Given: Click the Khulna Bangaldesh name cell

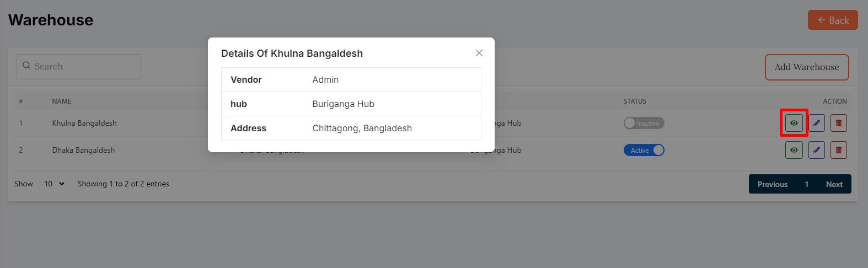Looking at the screenshot, I should 84,123.
